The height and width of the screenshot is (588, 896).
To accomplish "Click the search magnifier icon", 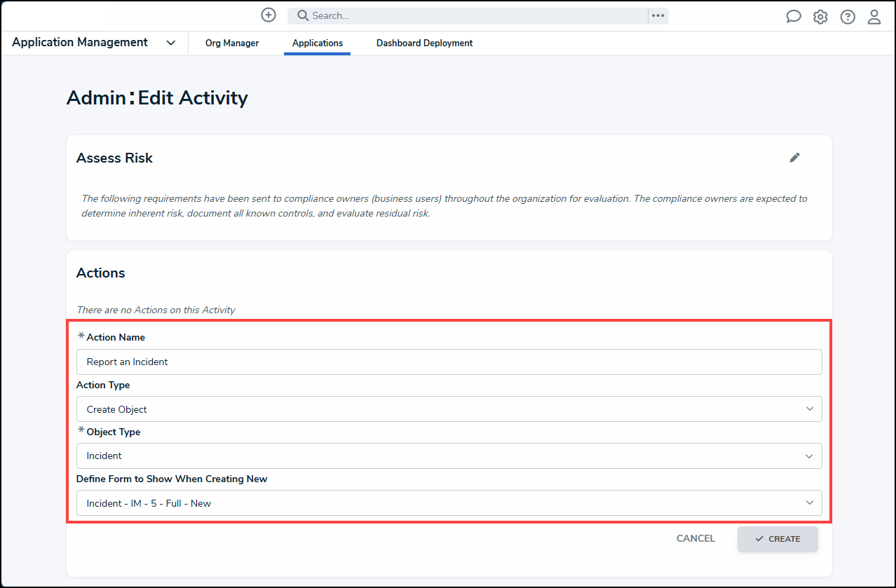I will point(301,15).
